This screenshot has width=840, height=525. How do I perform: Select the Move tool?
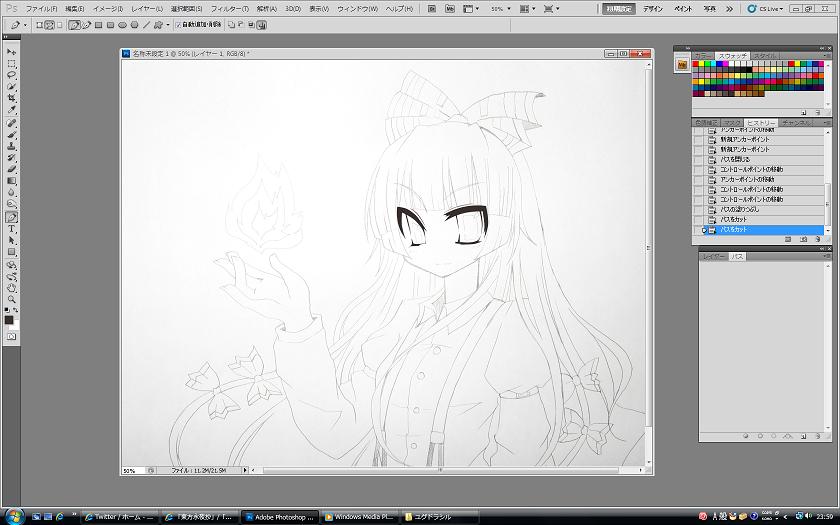tap(11, 52)
